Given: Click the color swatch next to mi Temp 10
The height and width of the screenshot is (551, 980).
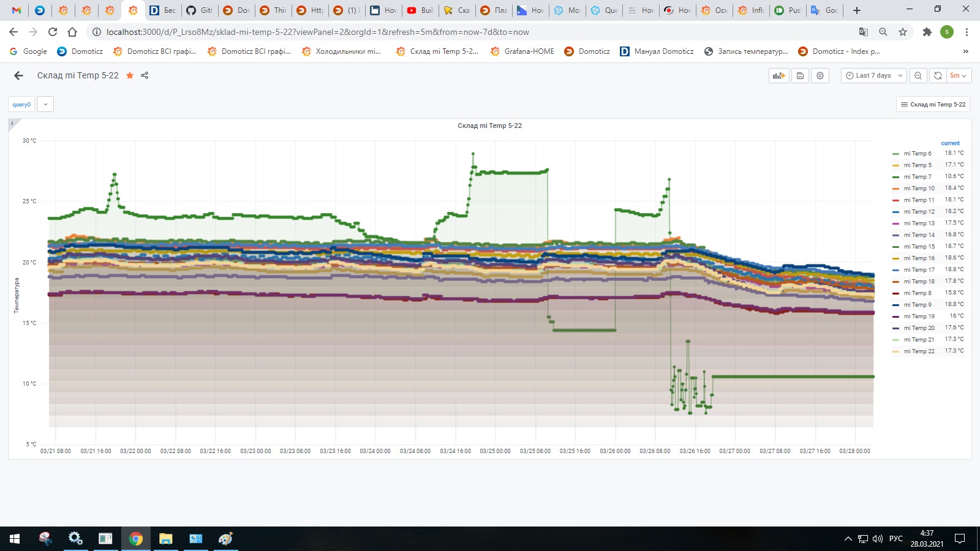Looking at the screenshot, I should tap(896, 188).
